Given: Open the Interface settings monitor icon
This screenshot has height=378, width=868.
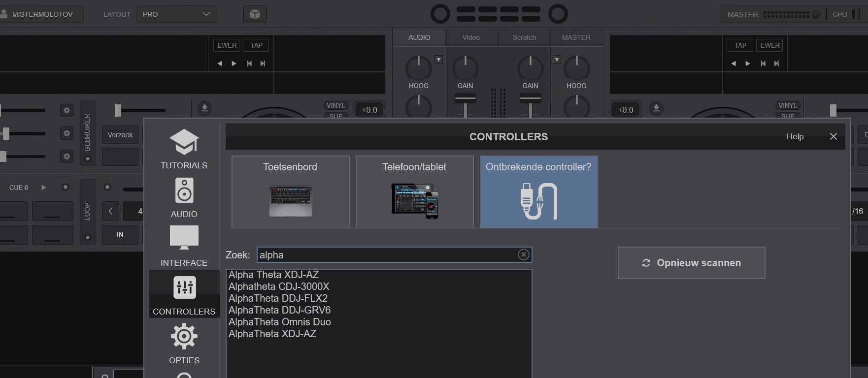Looking at the screenshot, I should point(184,238).
